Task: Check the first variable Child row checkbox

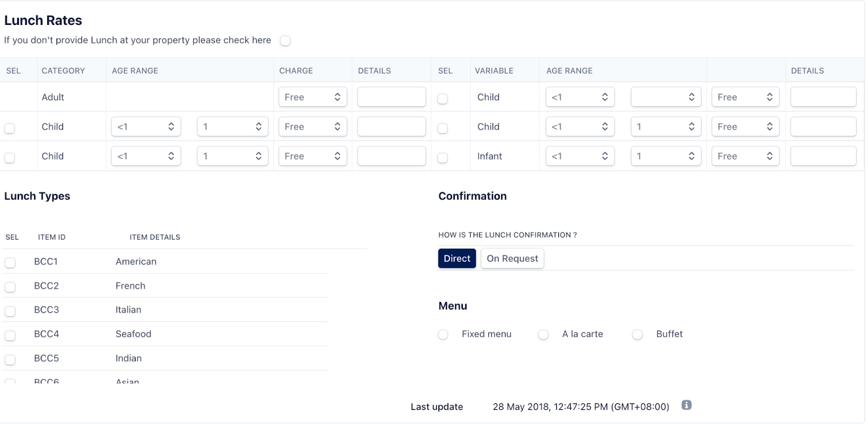Action: pos(443,99)
